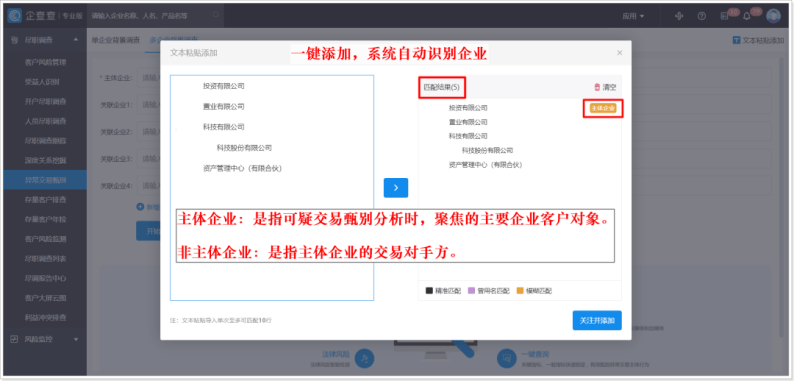
Task: Click the 关注并添加 button
Action: point(597,320)
